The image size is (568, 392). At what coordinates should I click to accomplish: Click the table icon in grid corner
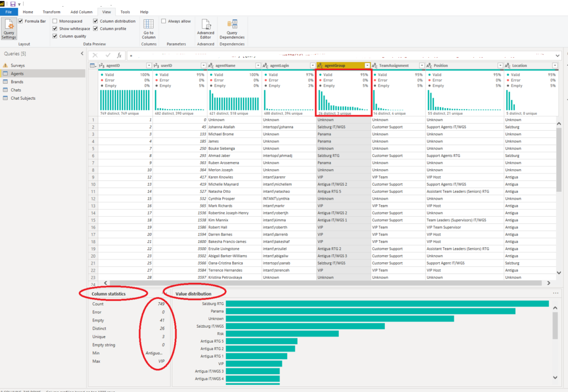93,65
